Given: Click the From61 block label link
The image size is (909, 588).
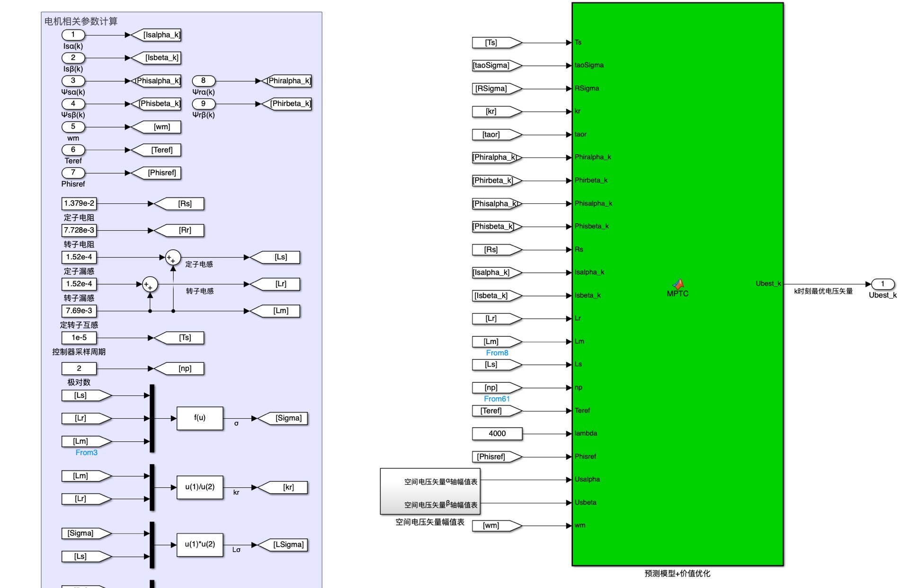Looking at the screenshot, I should (x=497, y=399).
